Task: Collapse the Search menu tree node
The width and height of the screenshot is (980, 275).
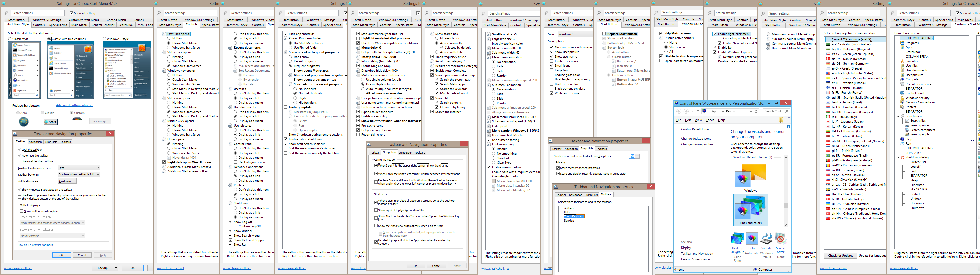Action: point(898,116)
